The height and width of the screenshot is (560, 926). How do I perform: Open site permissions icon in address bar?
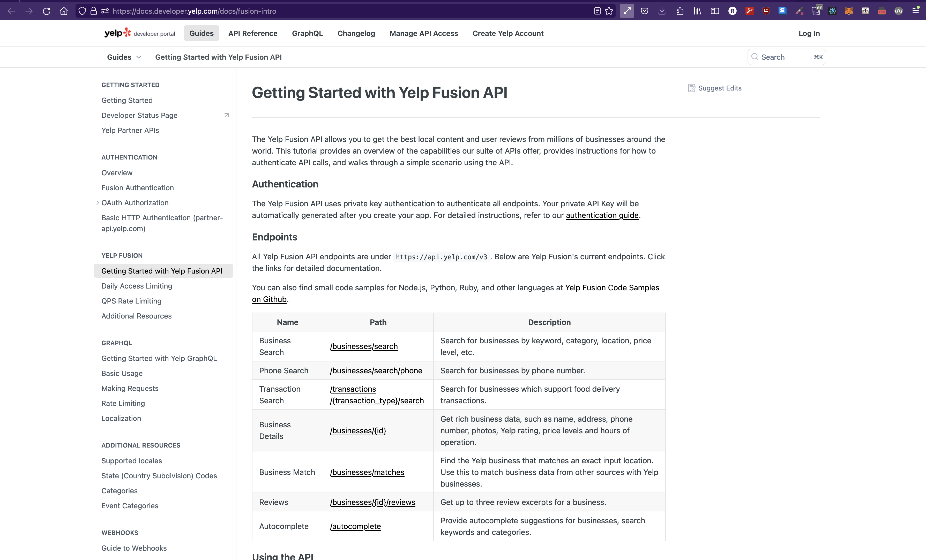pos(105,11)
